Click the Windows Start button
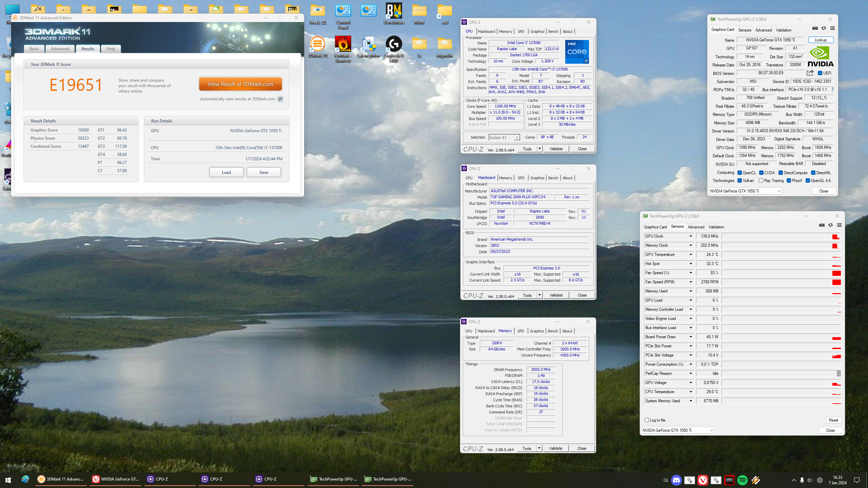The width and height of the screenshot is (868, 488). point(8,480)
